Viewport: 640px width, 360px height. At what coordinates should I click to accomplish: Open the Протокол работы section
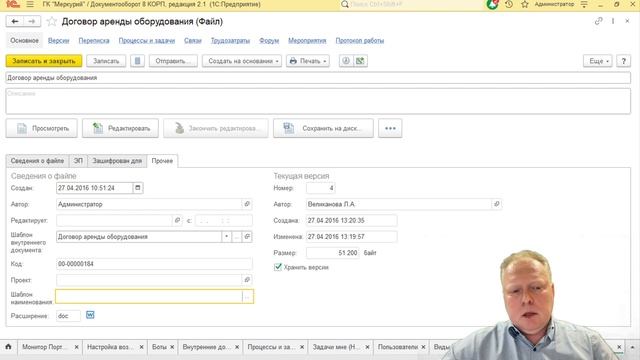tap(360, 40)
